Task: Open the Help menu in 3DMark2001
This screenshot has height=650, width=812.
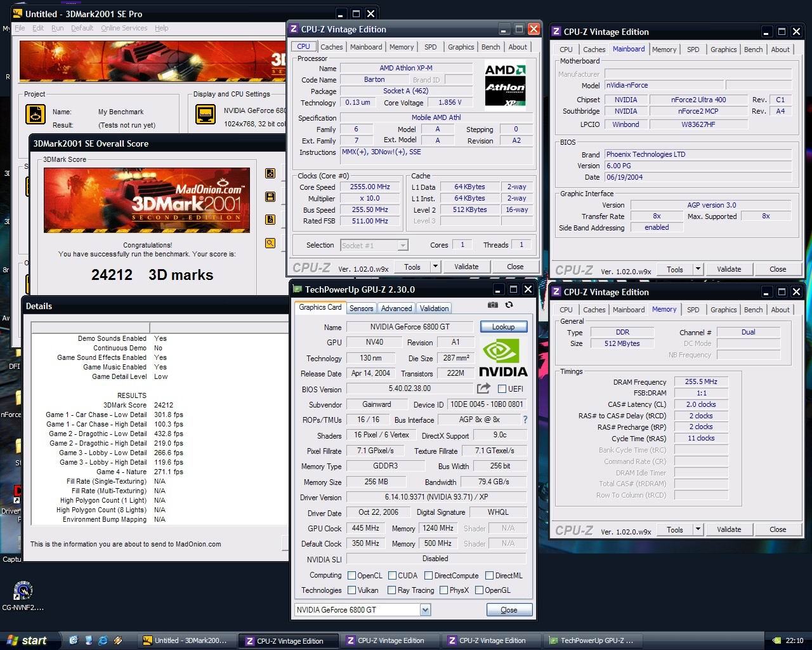Action: click(162, 28)
